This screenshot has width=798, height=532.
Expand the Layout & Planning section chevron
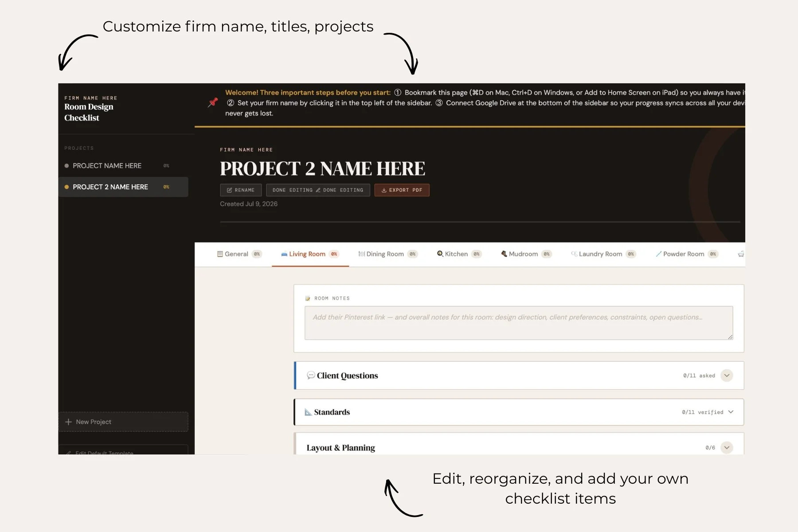pos(727,447)
